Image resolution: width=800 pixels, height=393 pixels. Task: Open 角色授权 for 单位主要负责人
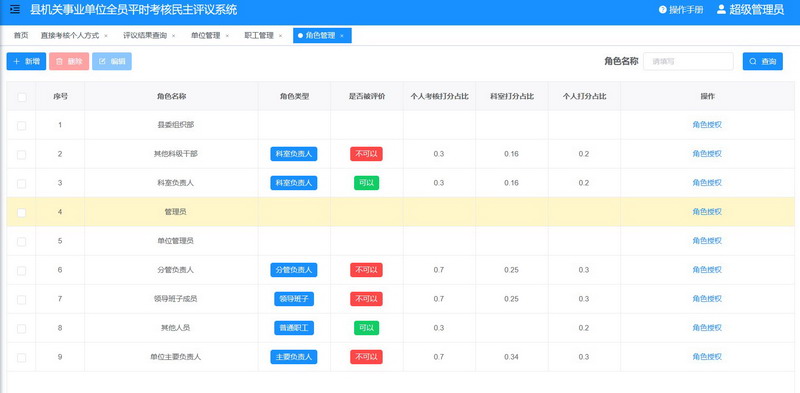707,357
